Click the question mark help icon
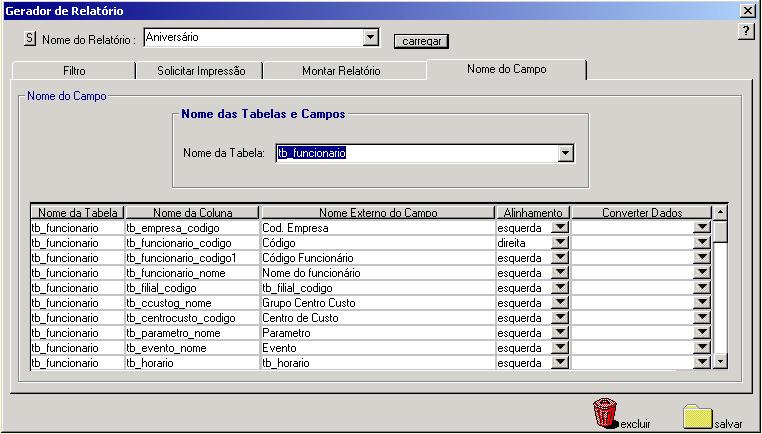 click(746, 32)
